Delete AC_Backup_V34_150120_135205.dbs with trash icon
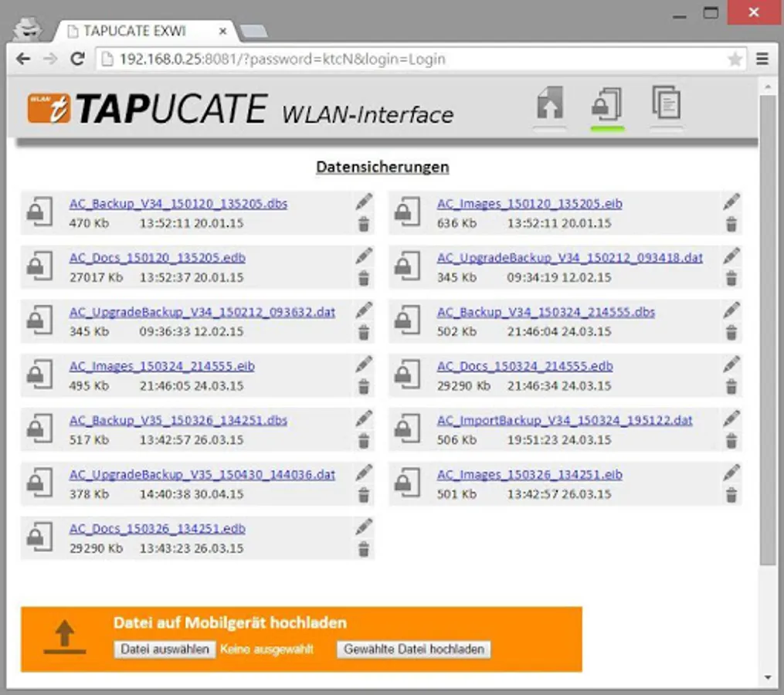Viewport: 784px width, 695px height. 364,224
